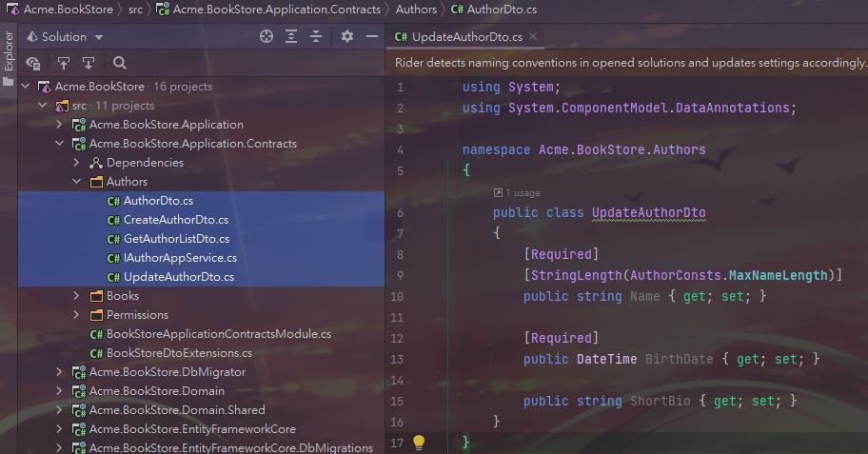Click the Expand All icon in Solution panel
Image resolution: width=868 pixels, height=454 pixels.
click(291, 36)
